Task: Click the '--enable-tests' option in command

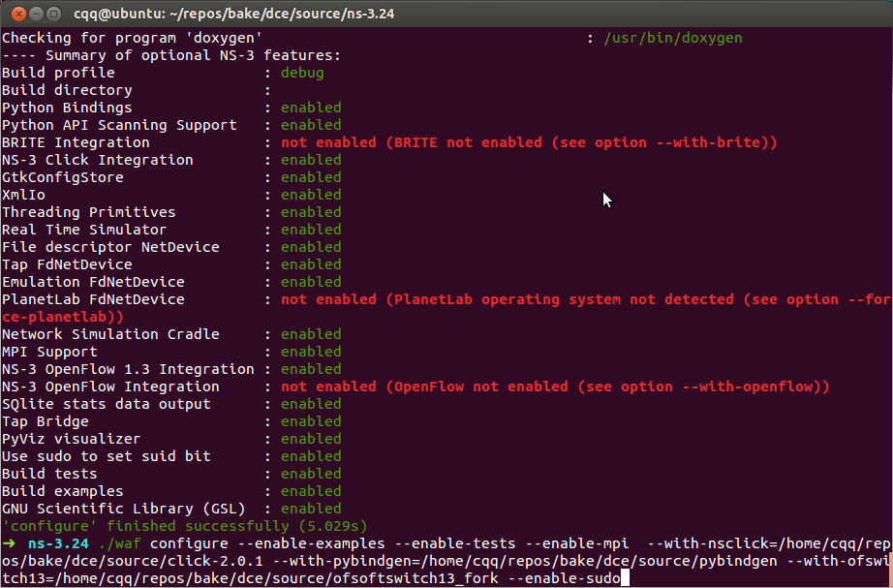Action: point(455,543)
